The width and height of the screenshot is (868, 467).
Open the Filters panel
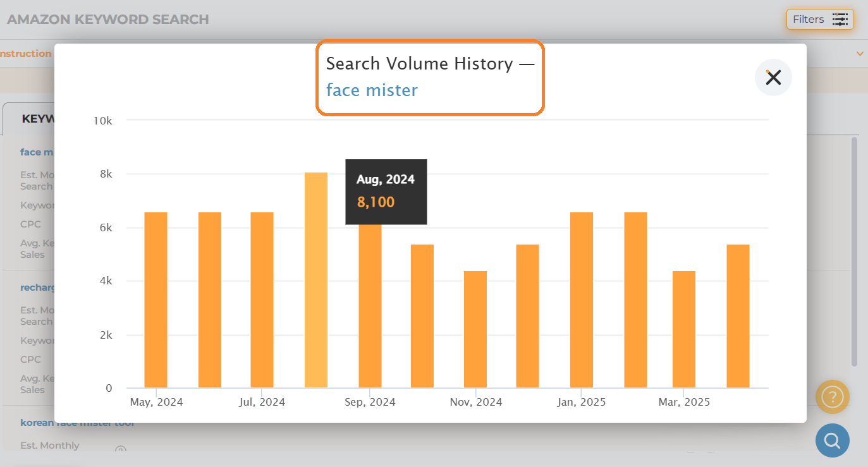point(820,19)
